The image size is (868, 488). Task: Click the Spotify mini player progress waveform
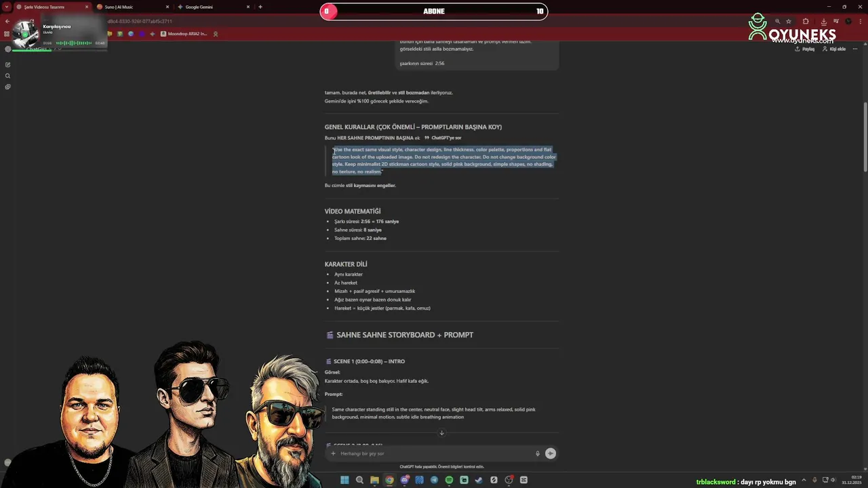pos(73,43)
